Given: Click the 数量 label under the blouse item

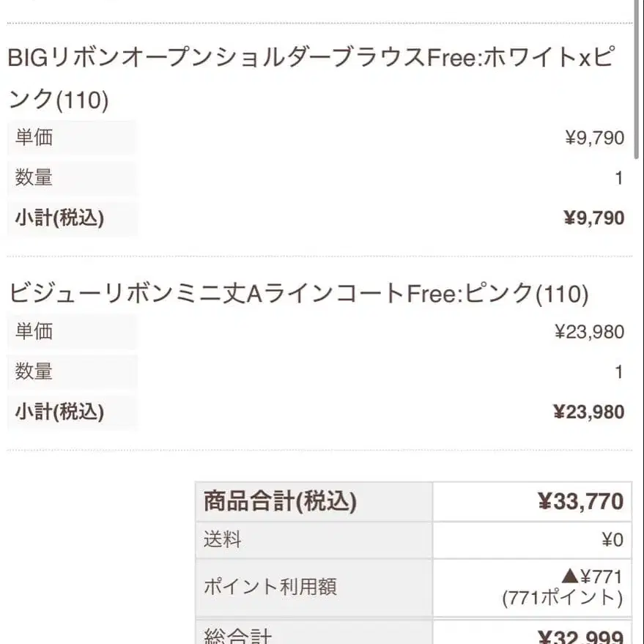Looking at the screenshot, I should point(34,177).
